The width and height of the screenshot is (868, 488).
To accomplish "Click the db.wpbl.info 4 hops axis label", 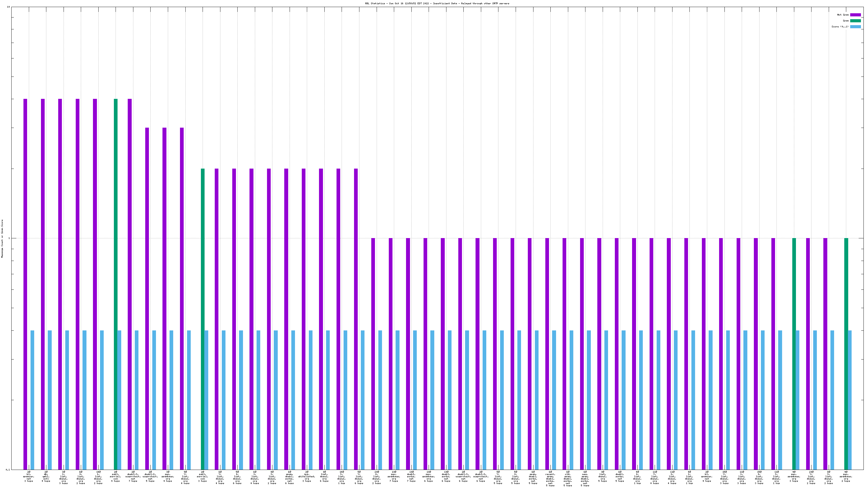I will pos(46,476).
